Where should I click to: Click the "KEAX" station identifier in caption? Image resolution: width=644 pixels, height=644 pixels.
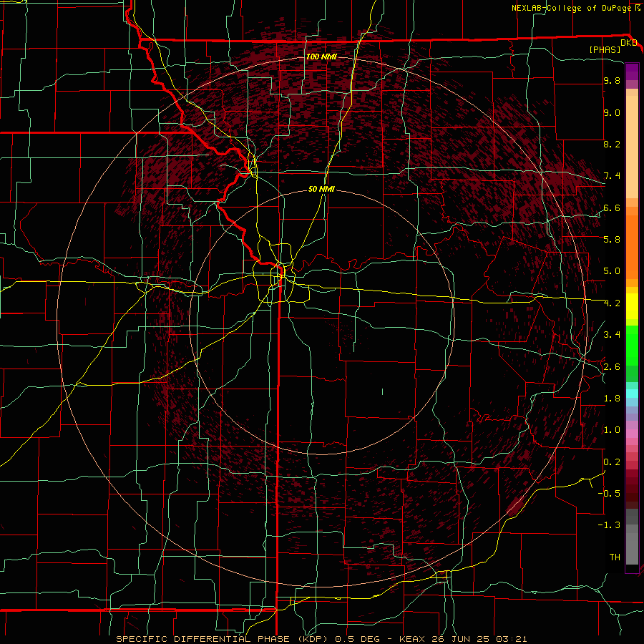tap(414, 639)
